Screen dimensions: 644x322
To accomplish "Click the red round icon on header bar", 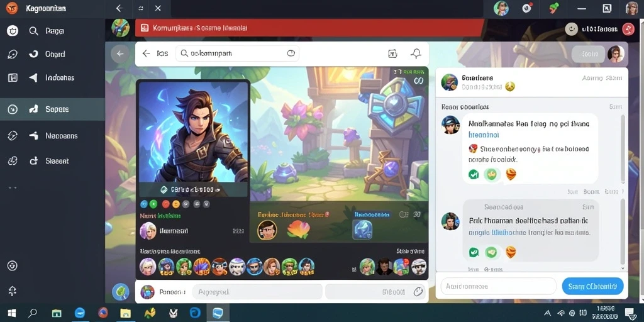I will click(628, 29).
